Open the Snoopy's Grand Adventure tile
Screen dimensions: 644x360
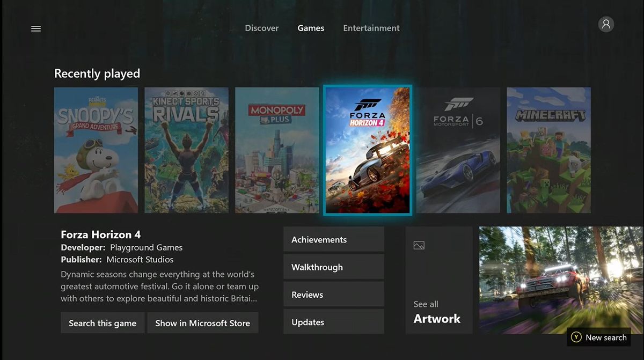coord(96,150)
